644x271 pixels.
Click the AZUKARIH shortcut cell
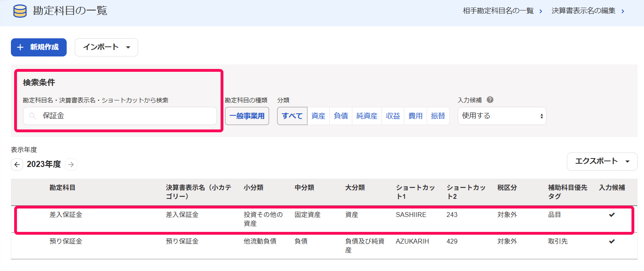pos(412,242)
